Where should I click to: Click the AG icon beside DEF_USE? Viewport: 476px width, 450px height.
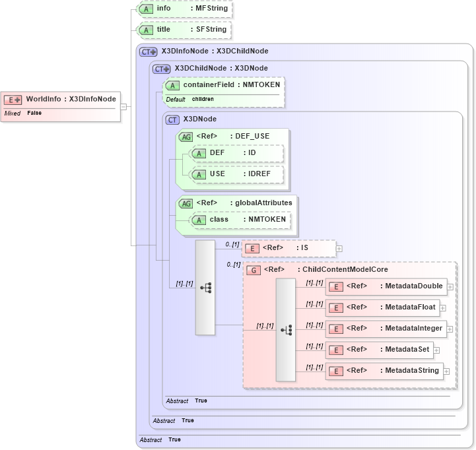click(x=186, y=137)
